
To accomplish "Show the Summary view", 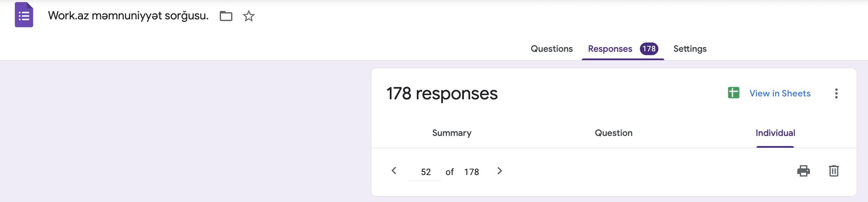I will pyautogui.click(x=452, y=133).
